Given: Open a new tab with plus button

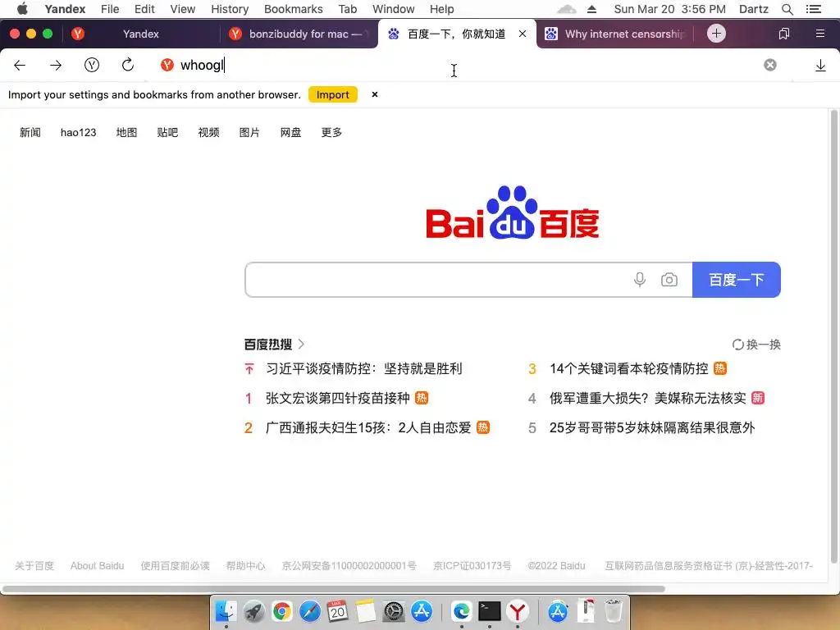Looking at the screenshot, I should (716, 33).
